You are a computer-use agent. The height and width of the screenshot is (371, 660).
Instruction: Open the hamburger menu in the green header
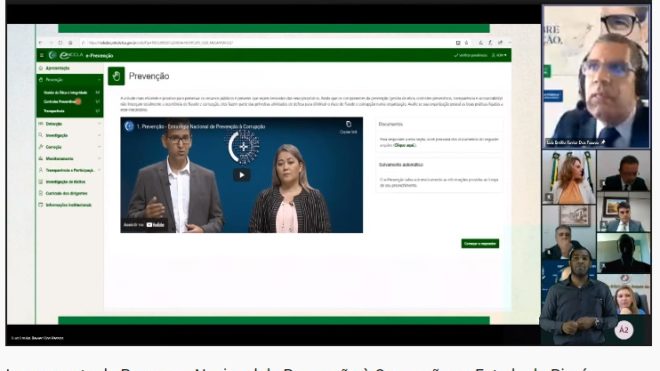(42, 56)
